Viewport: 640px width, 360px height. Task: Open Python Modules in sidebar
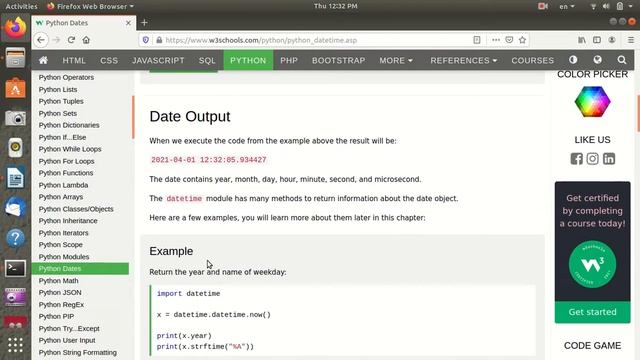(x=64, y=257)
